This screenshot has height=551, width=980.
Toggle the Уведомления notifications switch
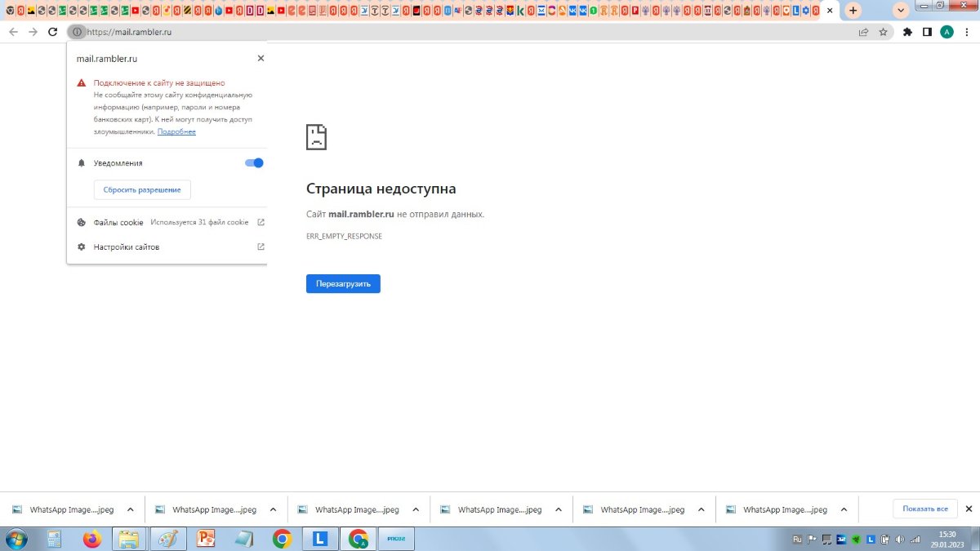(x=254, y=163)
